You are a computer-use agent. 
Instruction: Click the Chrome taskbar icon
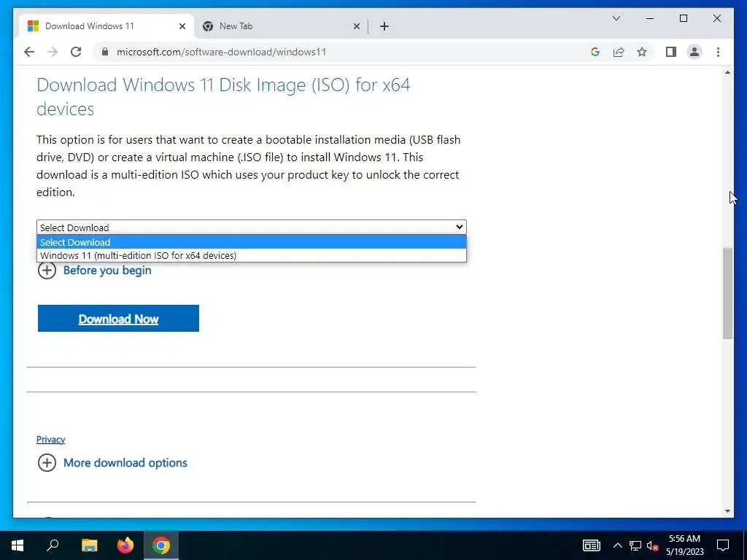pyautogui.click(x=161, y=545)
